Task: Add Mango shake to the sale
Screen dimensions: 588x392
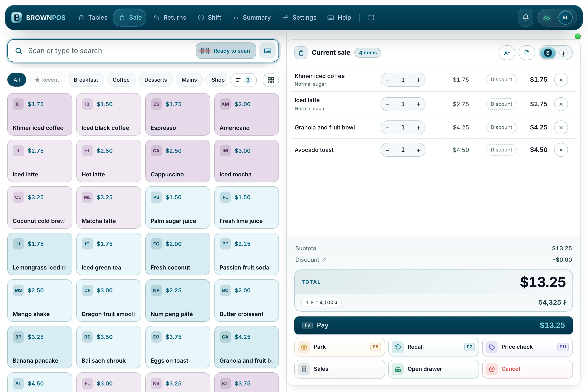Action: point(40,301)
